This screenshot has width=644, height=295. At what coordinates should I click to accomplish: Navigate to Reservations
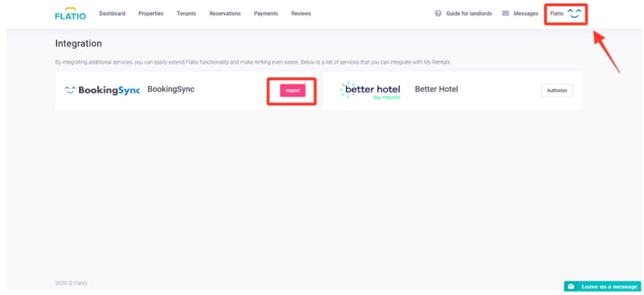click(x=225, y=14)
